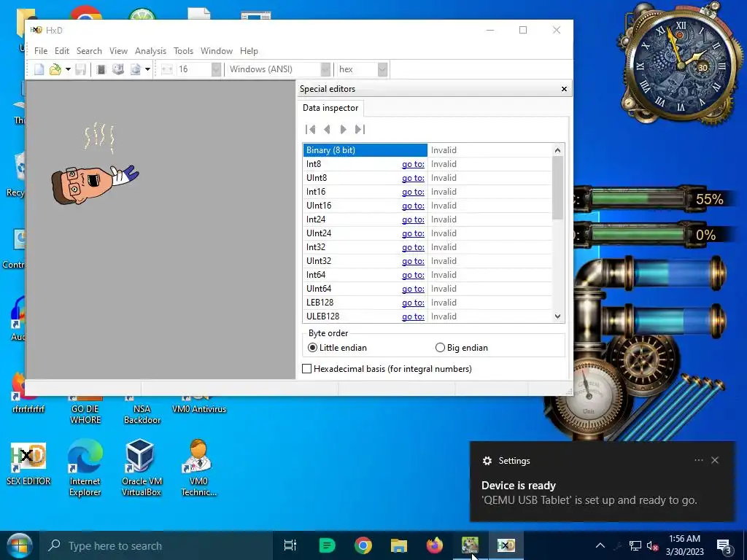Expand the Open file dropdown arrow

[x=68, y=69]
